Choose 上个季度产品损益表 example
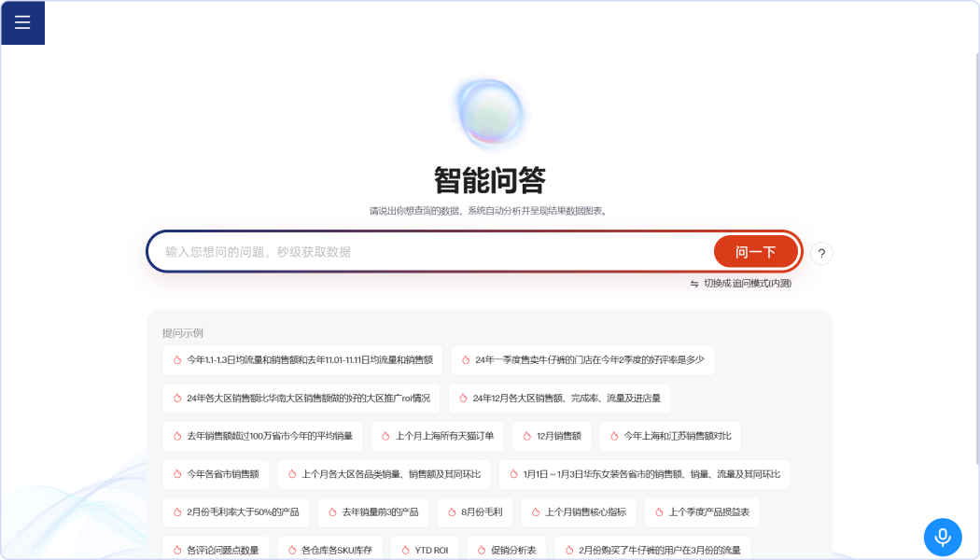The width and height of the screenshot is (980, 560). click(x=707, y=512)
